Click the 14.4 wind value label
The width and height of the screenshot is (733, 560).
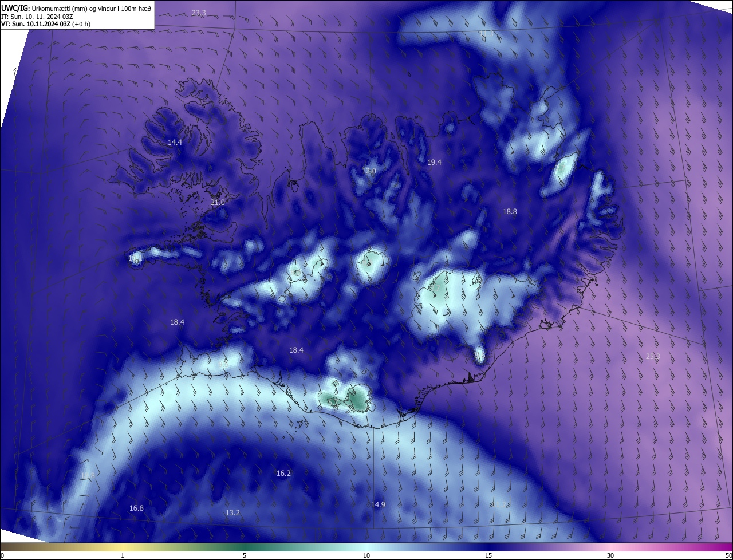pyautogui.click(x=175, y=142)
